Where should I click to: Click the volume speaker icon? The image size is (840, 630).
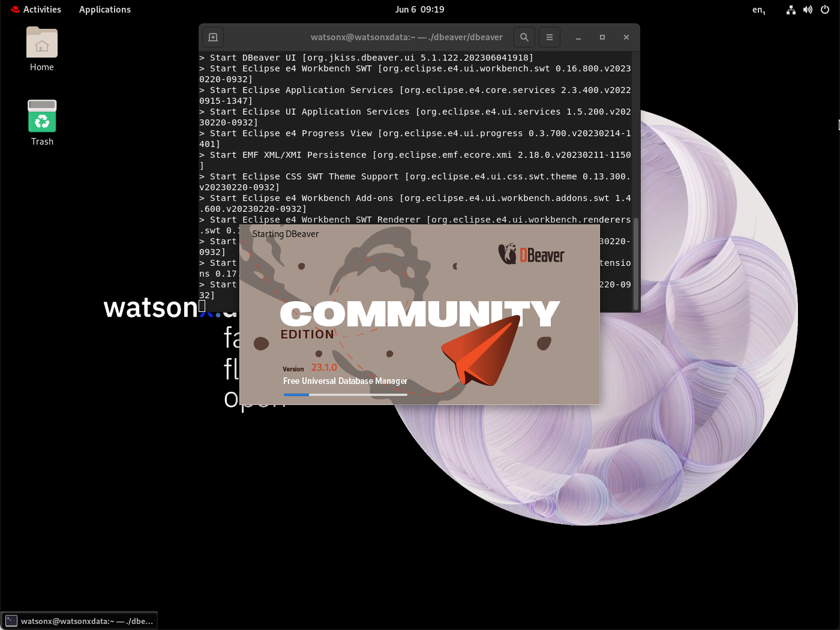click(x=808, y=10)
